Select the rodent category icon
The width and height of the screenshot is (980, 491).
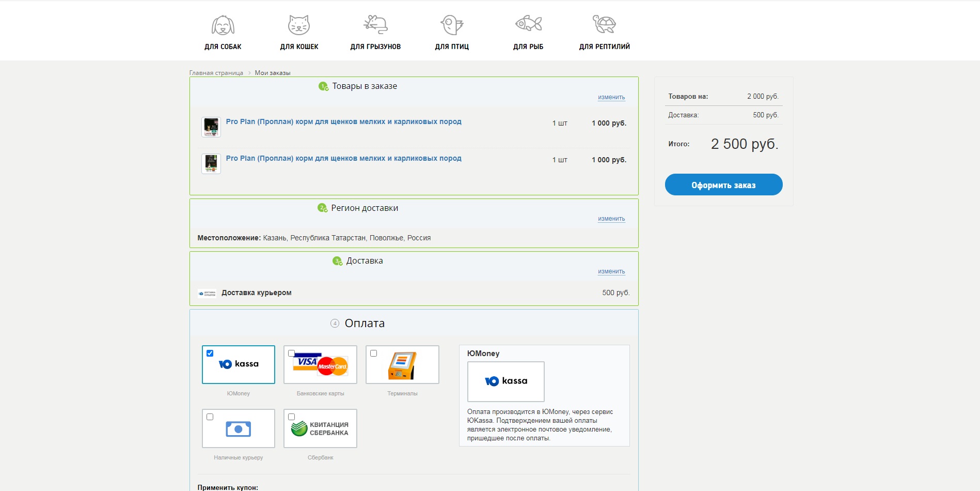pyautogui.click(x=375, y=24)
